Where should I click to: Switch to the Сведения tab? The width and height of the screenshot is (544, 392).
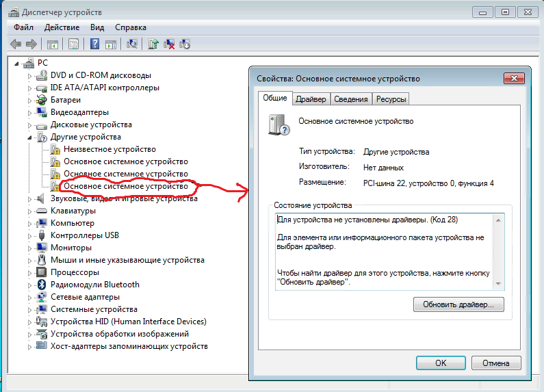tap(351, 99)
